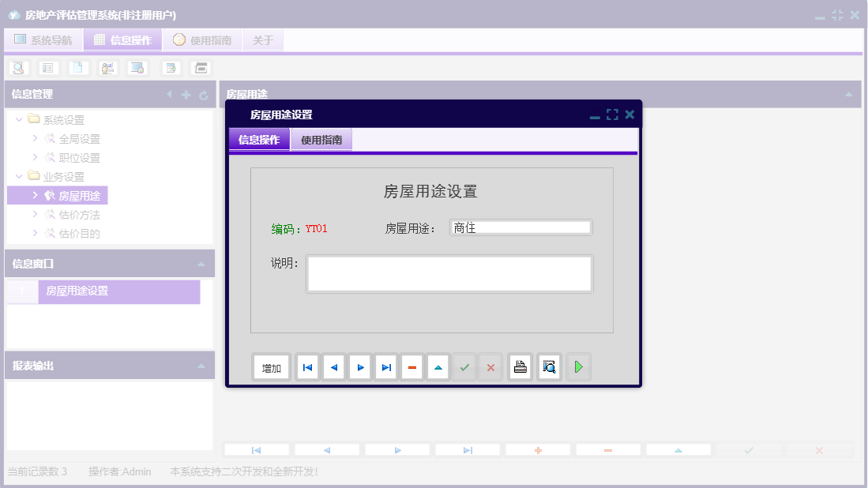Jump to last record with the end button
Image resolution: width=868 pixels, height=488 pixels.
point(385,366)
